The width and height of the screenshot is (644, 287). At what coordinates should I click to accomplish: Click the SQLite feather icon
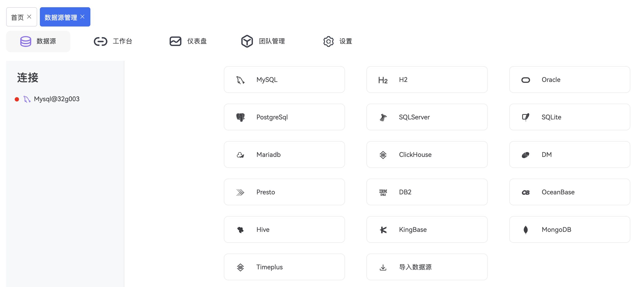click(x=526, y=117)
